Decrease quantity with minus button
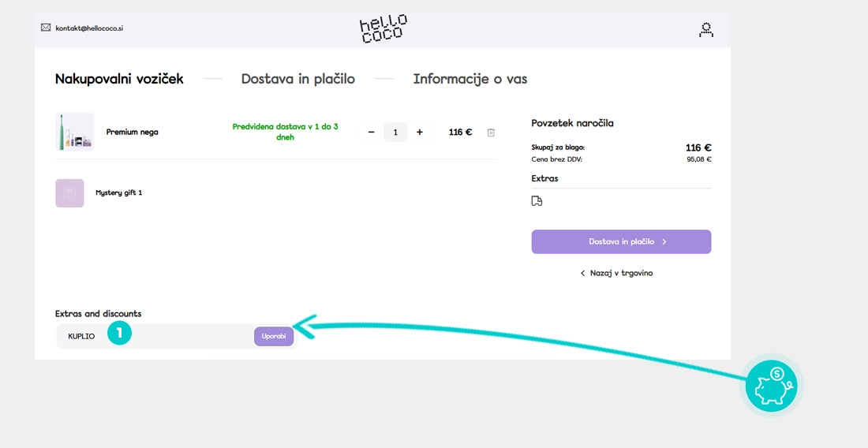 point(372,133)
